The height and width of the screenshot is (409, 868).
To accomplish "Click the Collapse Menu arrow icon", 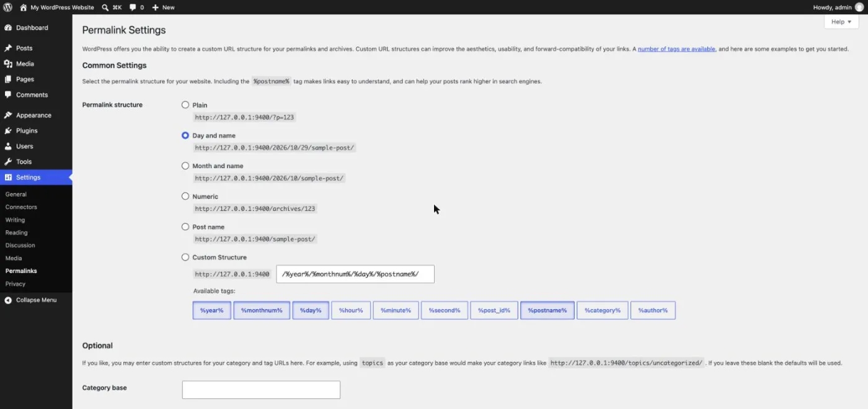I will point(8,300).
